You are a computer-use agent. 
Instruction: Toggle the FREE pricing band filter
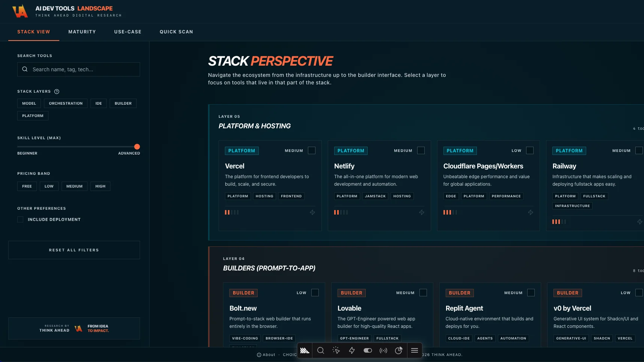pyautogui.click(x=27, y=186)
